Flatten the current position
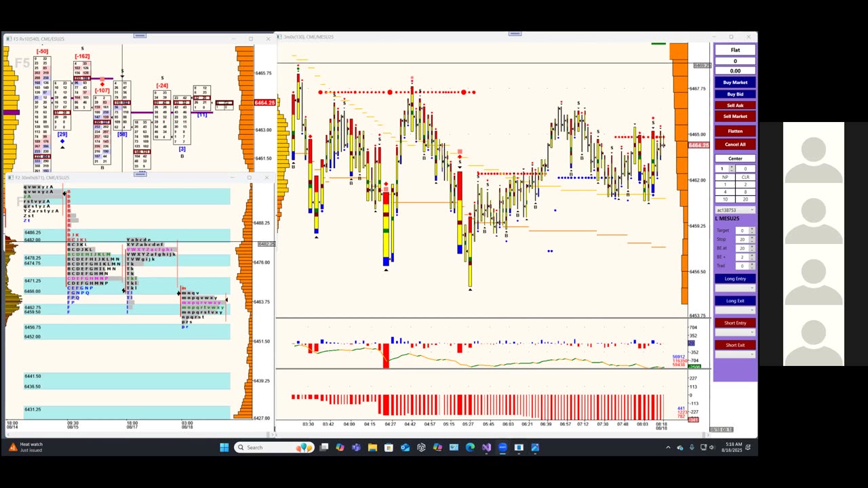The width and height of the screenshot is (868, 488). [735, 131]
